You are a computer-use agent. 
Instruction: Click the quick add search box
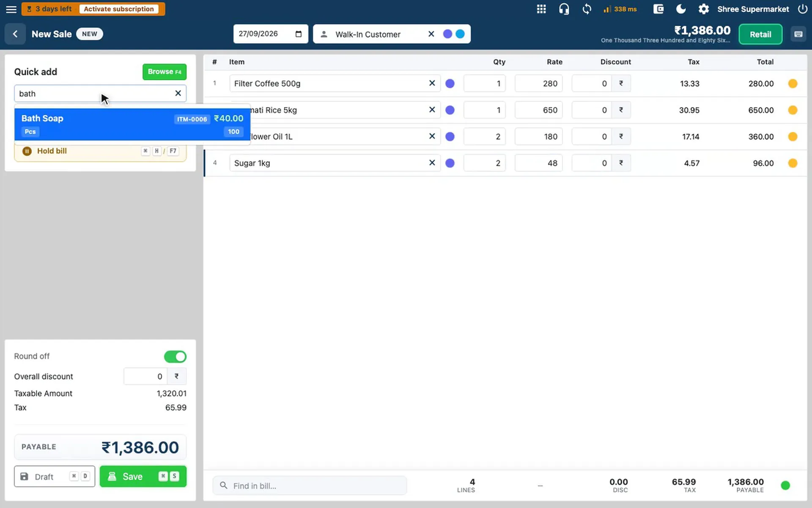(100, 93)
